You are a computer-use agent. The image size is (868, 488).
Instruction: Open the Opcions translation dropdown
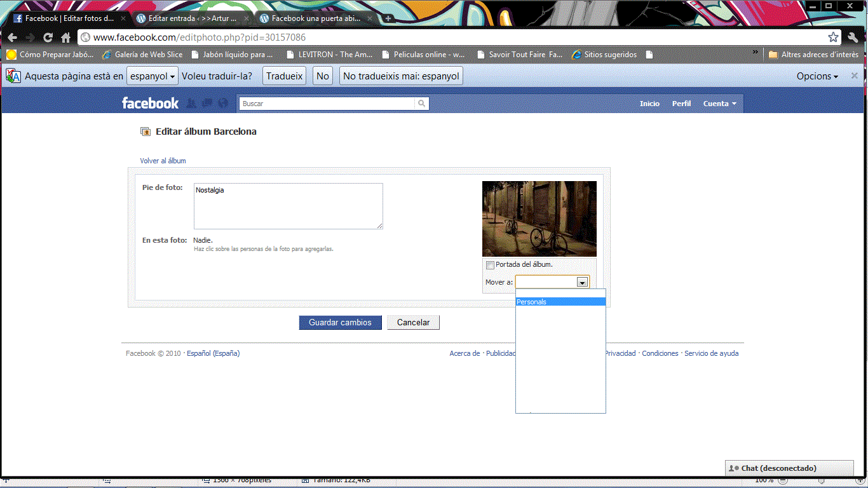pos(817,76)
